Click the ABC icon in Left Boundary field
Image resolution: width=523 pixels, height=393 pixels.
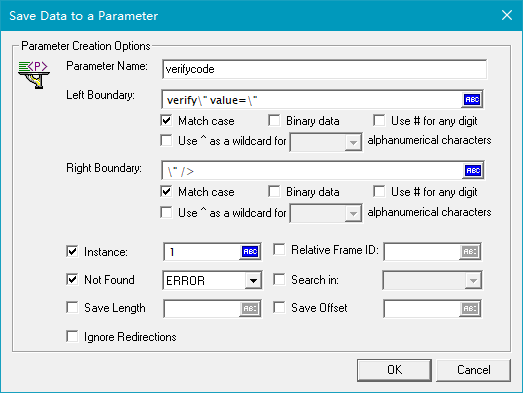pyautogui.click(x=472, y=99)
